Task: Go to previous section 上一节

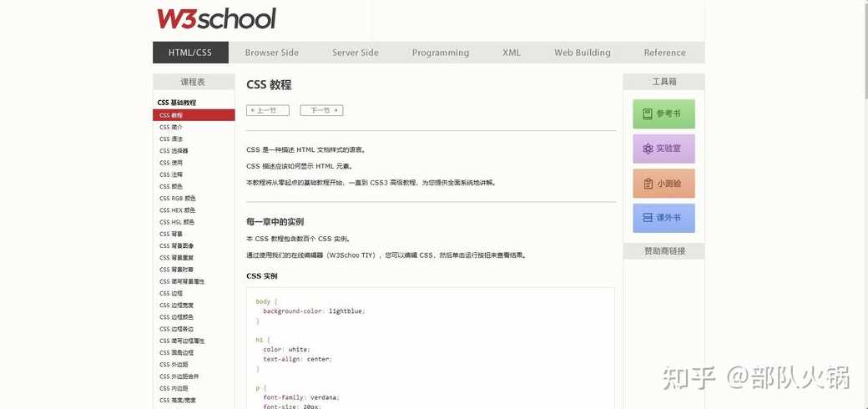Action: [268, 110]
